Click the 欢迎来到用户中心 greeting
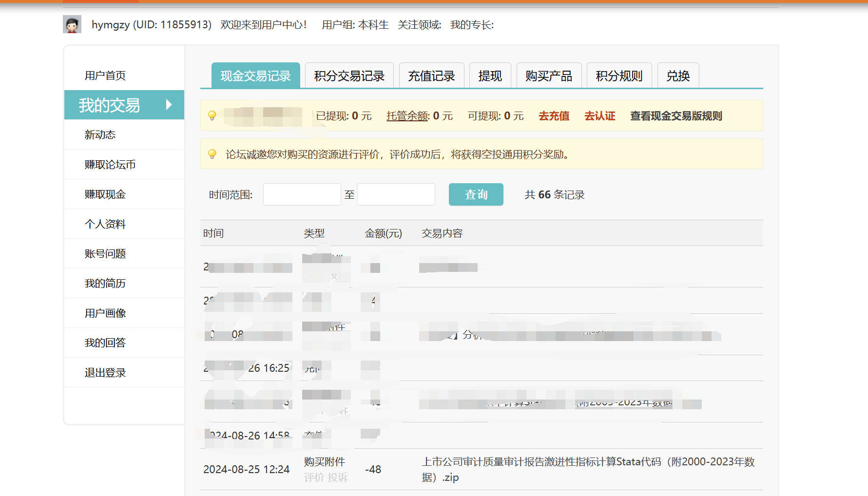The height and width of the screenshot is (496, 868). 264,24
